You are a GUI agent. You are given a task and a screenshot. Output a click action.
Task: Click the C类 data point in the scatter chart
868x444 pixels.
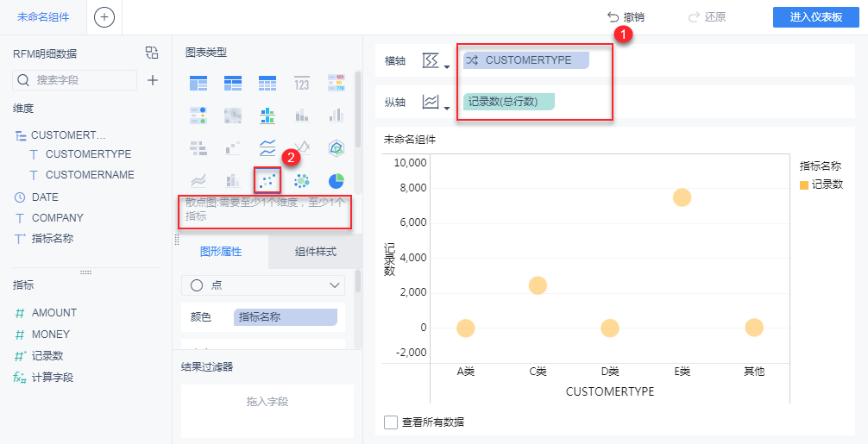tap(538, 285)
